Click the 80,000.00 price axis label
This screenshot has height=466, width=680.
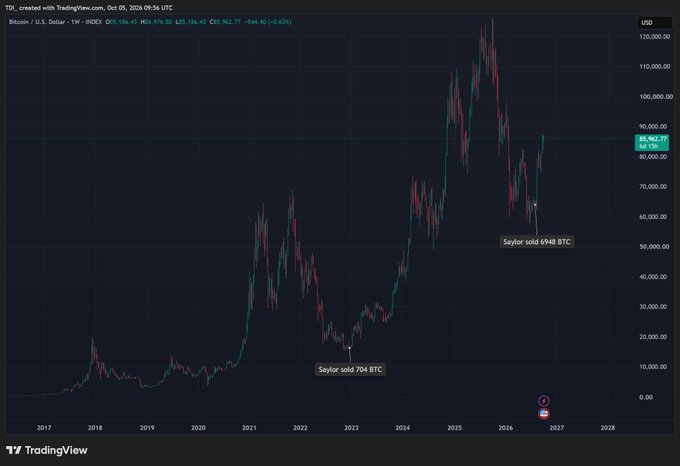click(x=653, y=156)
